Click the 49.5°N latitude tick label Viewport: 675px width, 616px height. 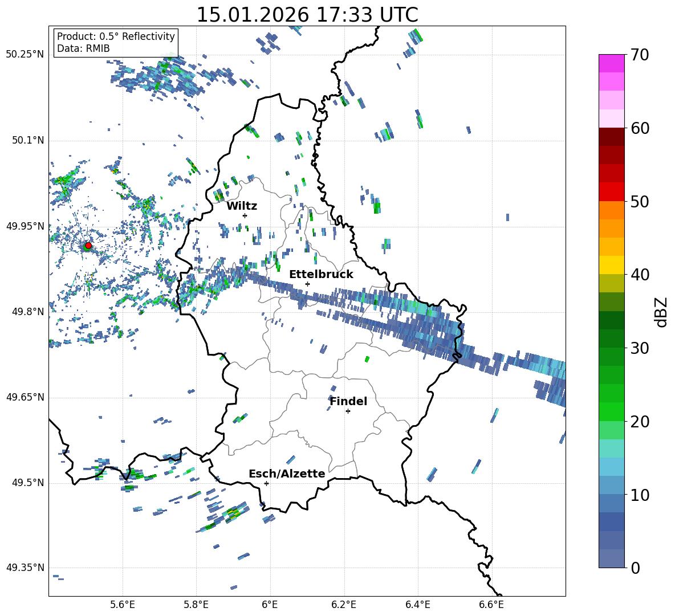(x=27, y=483)
